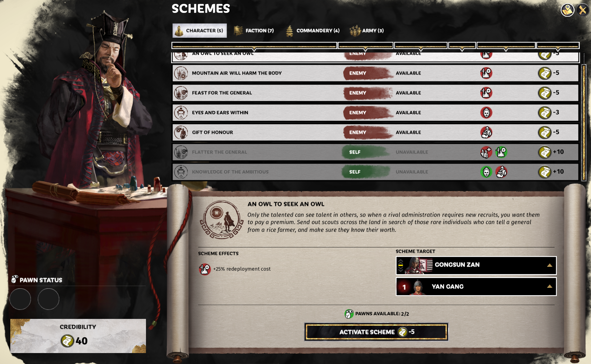591x364 pixels.
Task: Switch to the Faction (7) tab
Action: point(254,31)
